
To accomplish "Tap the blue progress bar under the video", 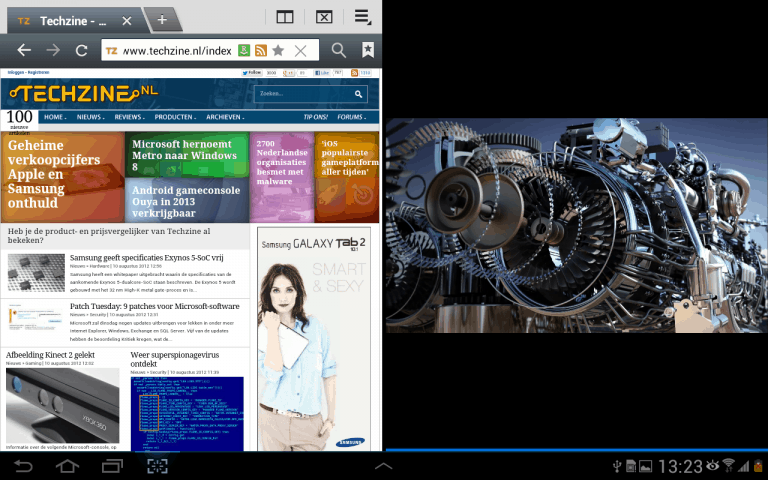I will [x=576, y=449].
